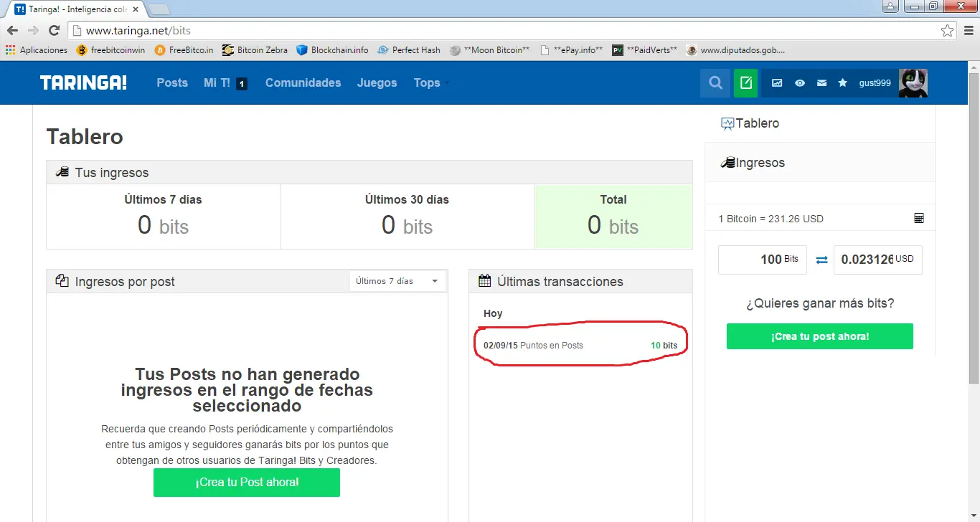Expand the Tops dropdown menu
The width and height of the screenshot is (980, 522).
tap(431, 82)
